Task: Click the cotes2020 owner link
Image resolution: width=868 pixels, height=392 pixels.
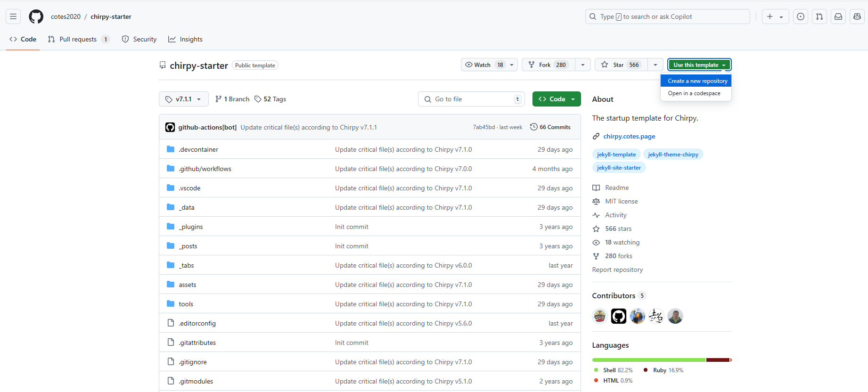Action: click(66, 16)
